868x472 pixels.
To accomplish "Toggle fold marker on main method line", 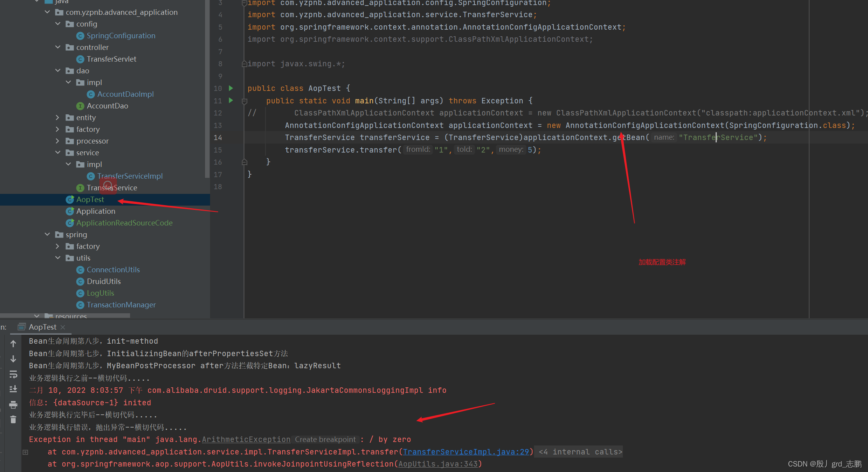I will (x=244, y=101).
